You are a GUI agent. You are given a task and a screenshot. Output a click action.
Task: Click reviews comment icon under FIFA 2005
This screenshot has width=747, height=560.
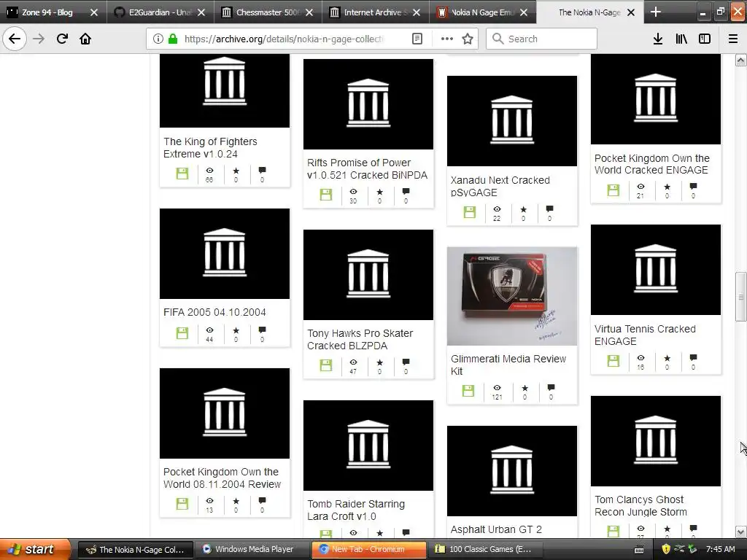click(x=262, y=330)
